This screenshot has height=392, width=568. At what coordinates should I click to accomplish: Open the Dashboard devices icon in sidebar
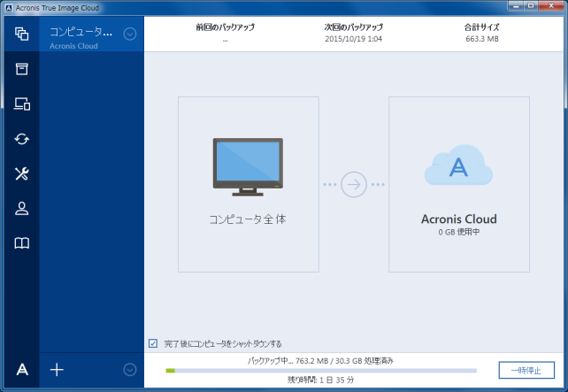click(x=22, y=104)
